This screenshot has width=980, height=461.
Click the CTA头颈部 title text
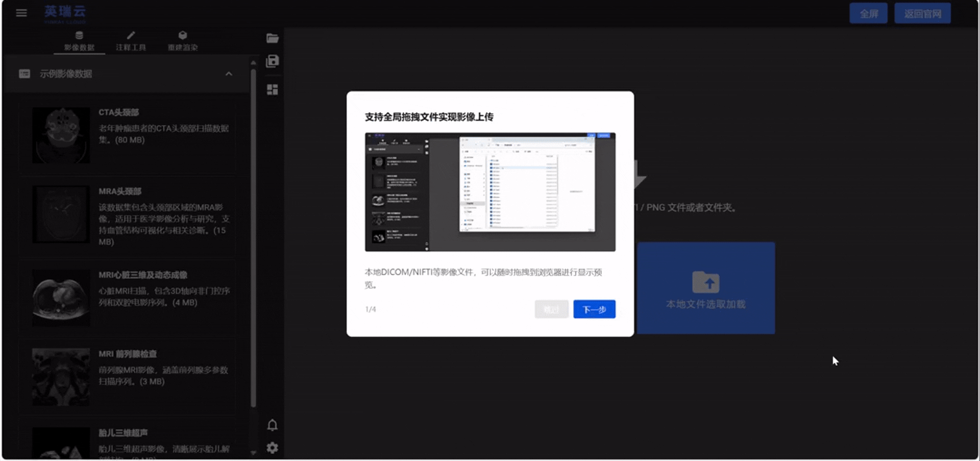(118, 112)
